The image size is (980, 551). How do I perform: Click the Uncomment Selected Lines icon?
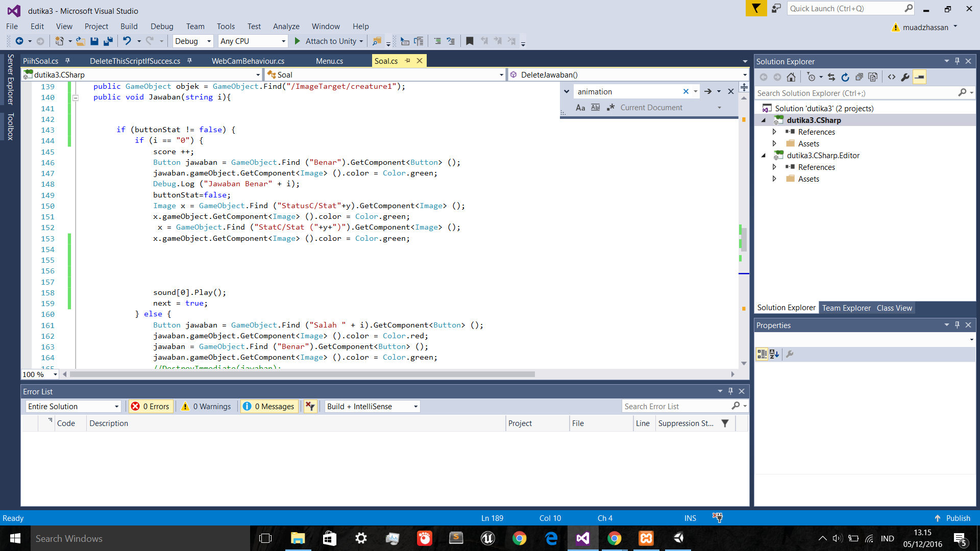[x=451, y=41]
